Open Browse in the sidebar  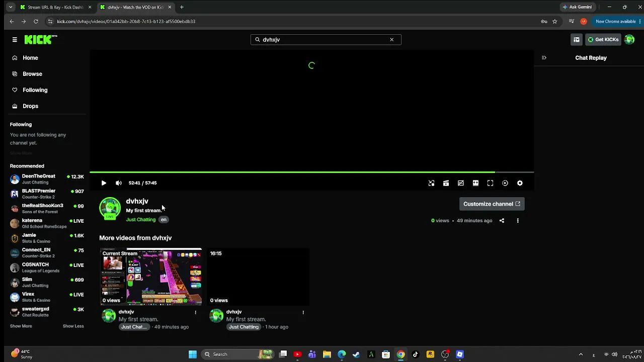(32, 74)
